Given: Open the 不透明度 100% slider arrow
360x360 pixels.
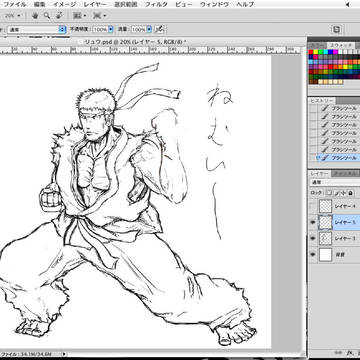Looking at the screenshot, I should [x=111, y=29].
